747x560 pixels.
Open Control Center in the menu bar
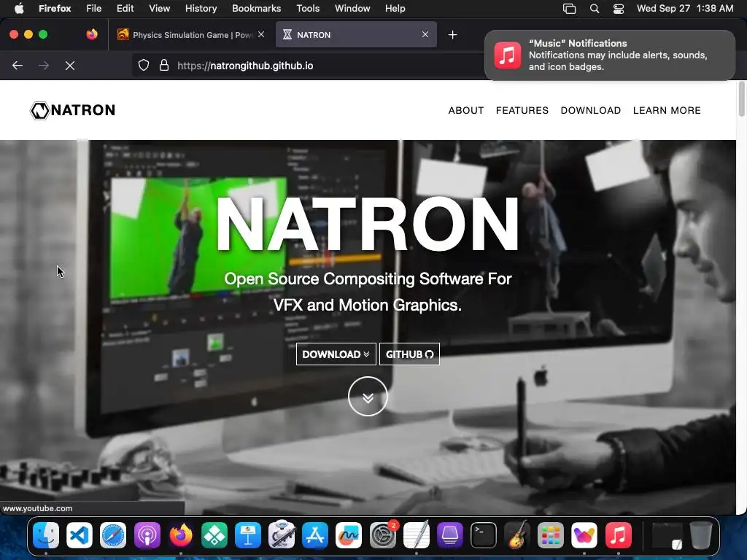(619, 9)
